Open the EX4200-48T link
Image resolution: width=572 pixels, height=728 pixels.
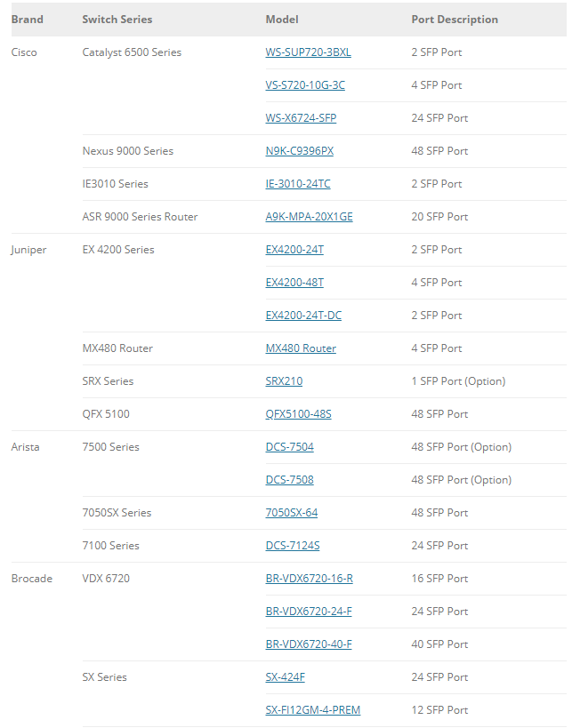[x=294, y=283]
